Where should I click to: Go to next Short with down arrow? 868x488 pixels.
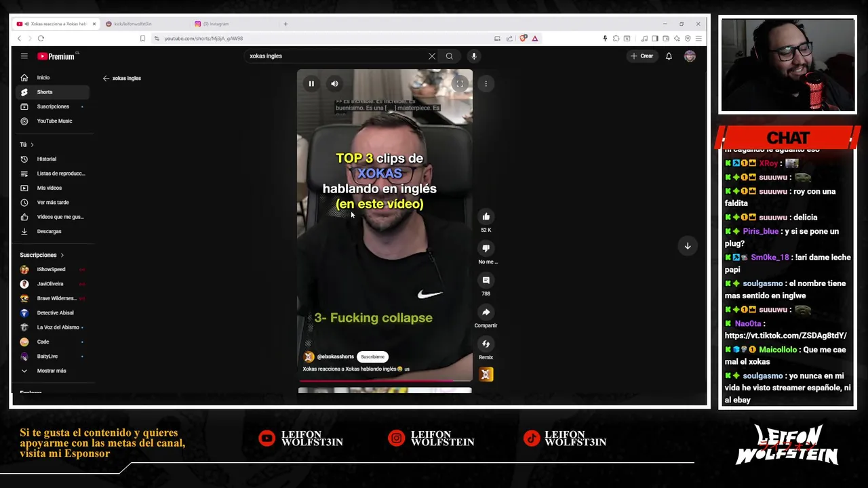point(687,246)
